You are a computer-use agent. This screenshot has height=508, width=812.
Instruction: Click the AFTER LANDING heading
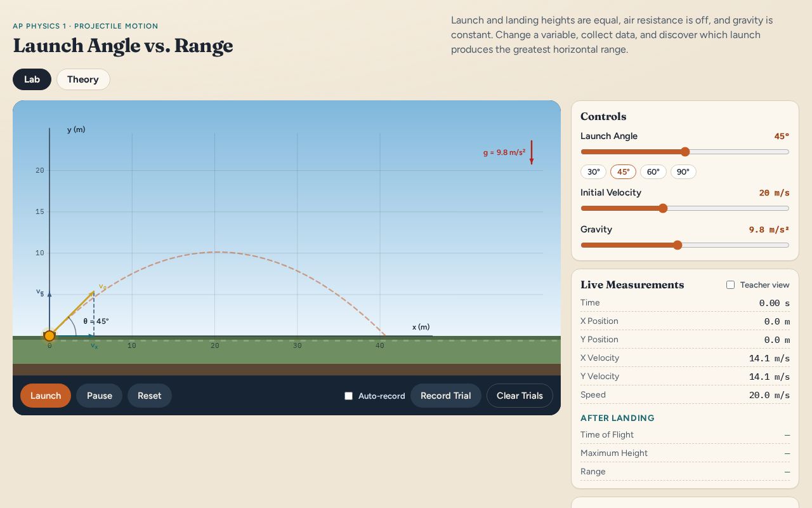pyautogui.click(x=617, y=418)
